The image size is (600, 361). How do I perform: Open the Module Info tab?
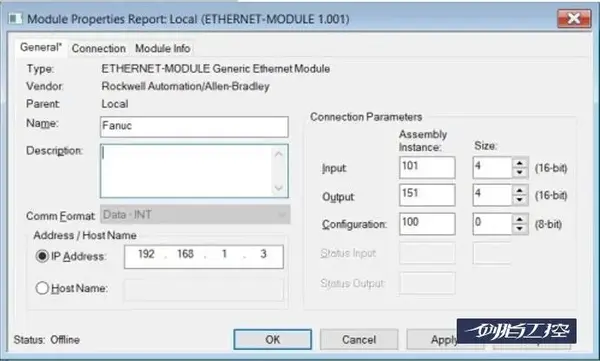[163, 49]
